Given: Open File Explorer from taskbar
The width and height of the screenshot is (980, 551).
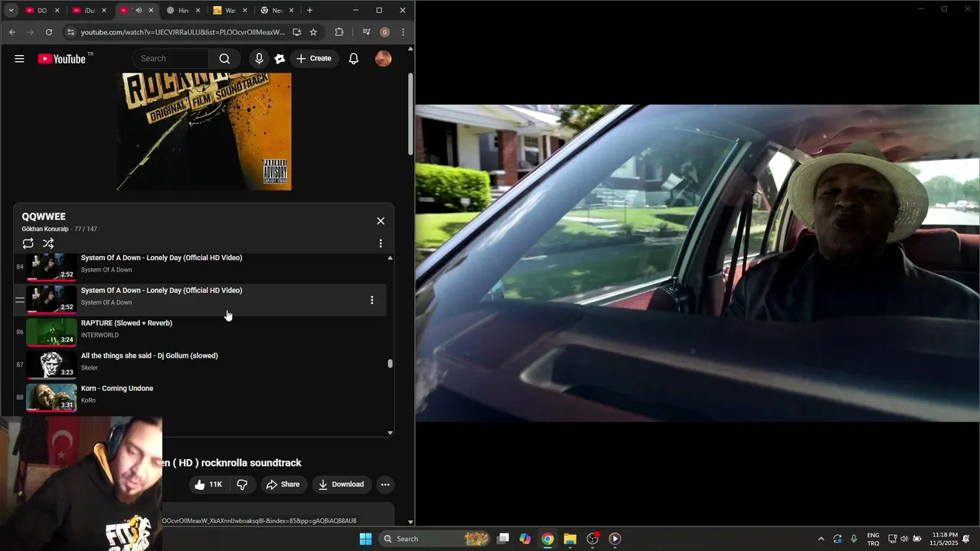Looking at the screenshot, I should point(570,539).
